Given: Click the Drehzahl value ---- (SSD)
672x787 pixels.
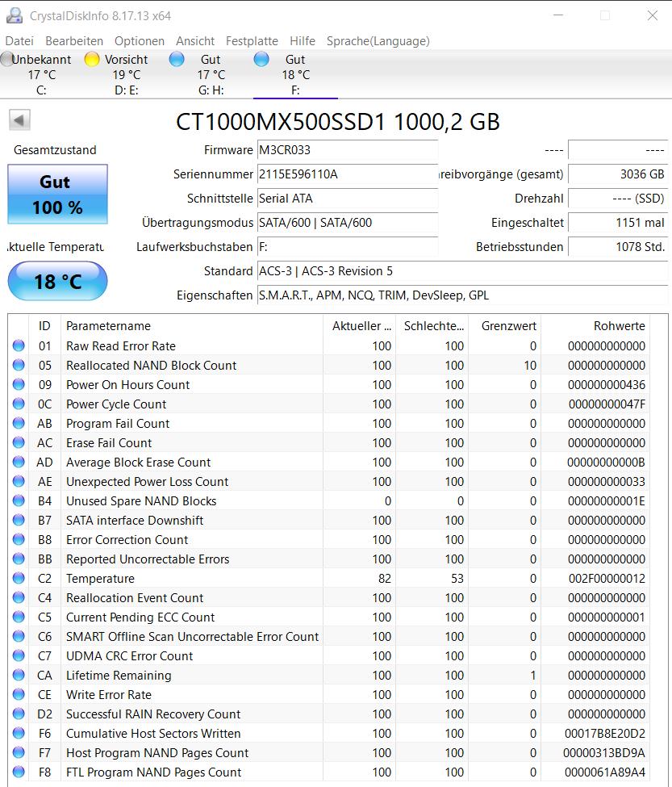Looking at the screenshot, I should 618,199.
